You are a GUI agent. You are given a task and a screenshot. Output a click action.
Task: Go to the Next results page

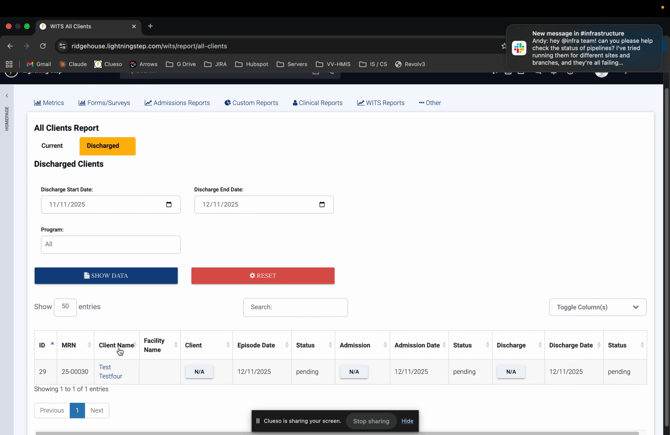click(x=97, y=410)
